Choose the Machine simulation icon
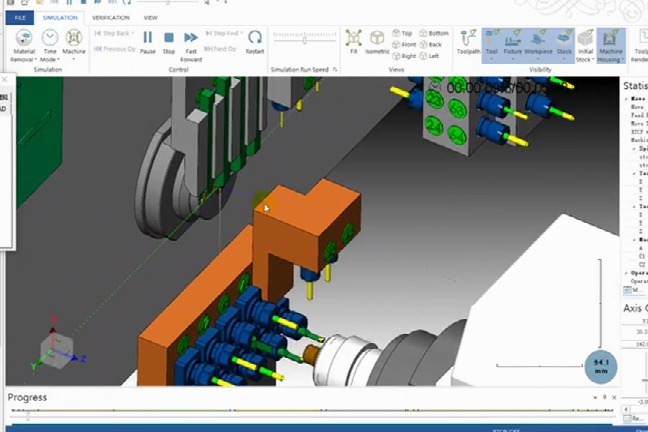Screen dimensions: 648x432 point(74,38)
